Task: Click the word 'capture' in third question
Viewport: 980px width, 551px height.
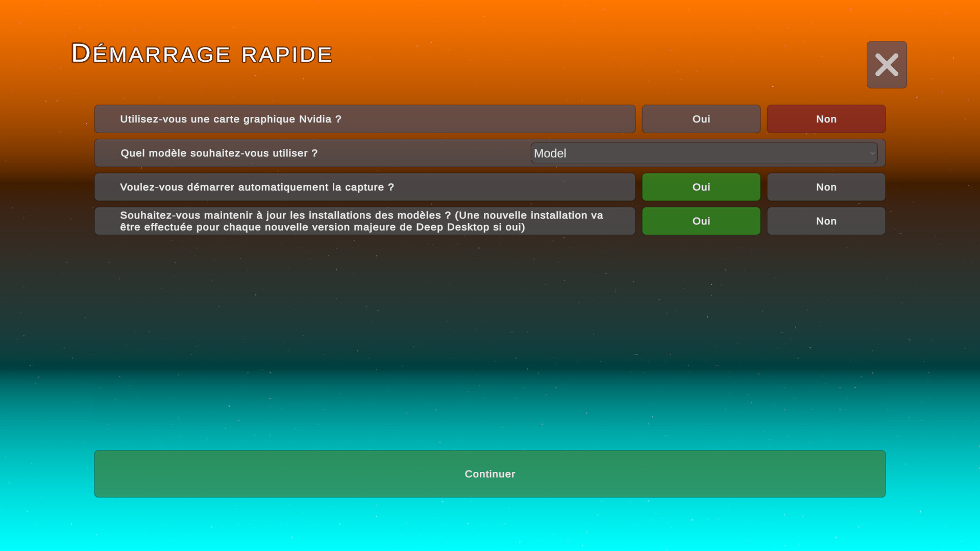Action: (364, 187)
